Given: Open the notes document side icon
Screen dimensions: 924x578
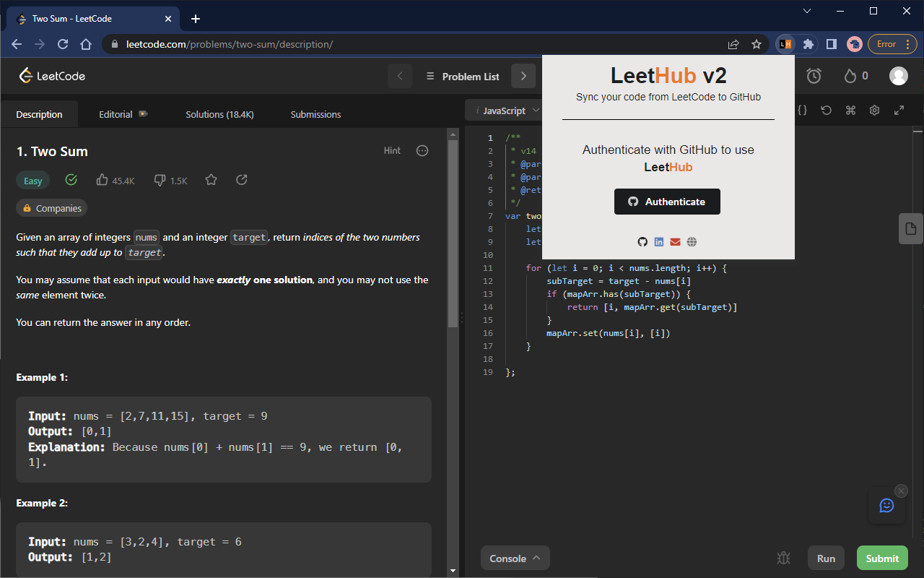Looking at the screenshot, I should pos(911,229).
